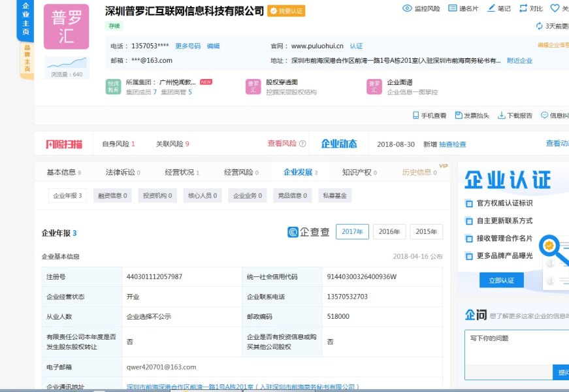Switch to the 知识产权 tab
This screenshot has width=569, height=392.
(357, 172)
